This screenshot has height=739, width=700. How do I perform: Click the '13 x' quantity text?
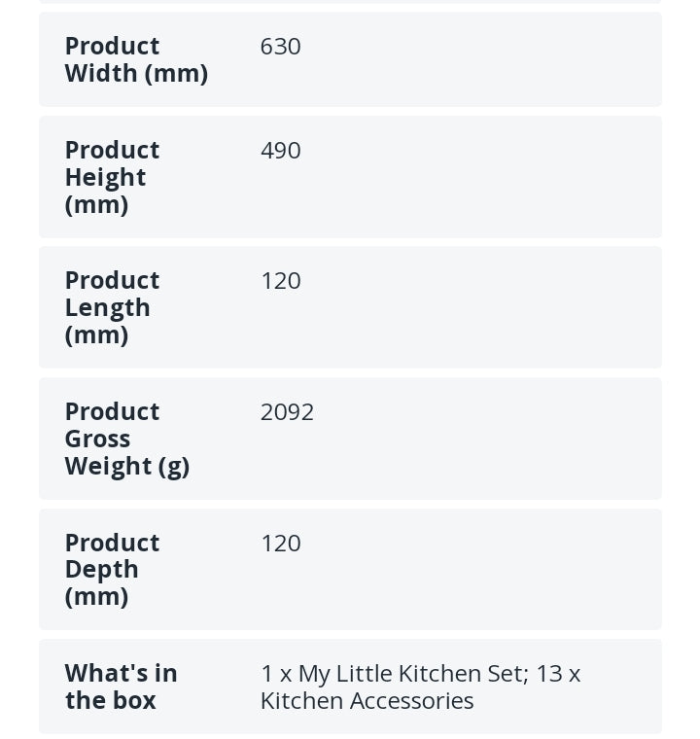[558, 674]
